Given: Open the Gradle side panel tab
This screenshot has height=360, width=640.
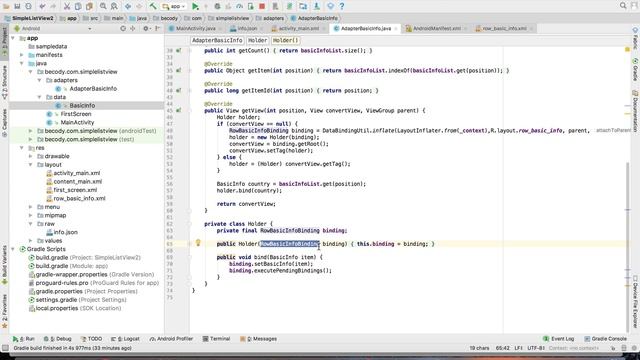Looking at the screenshot, I should click(635, 69).
